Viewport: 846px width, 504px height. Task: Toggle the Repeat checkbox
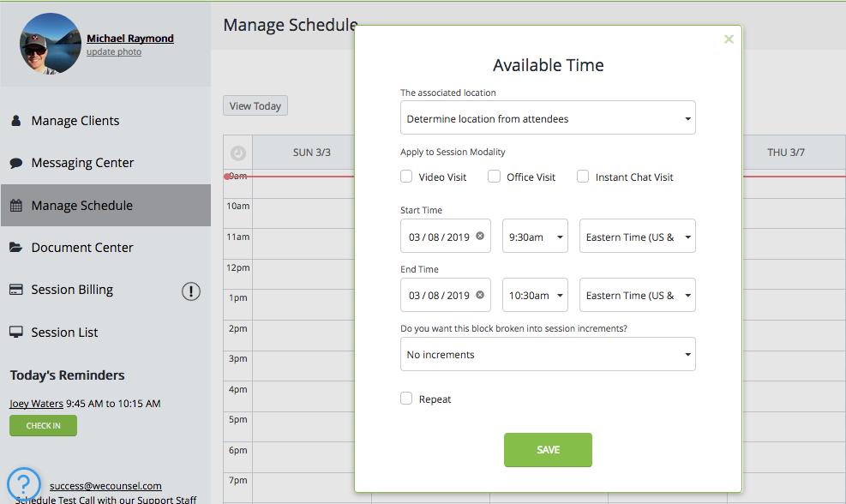406,399
